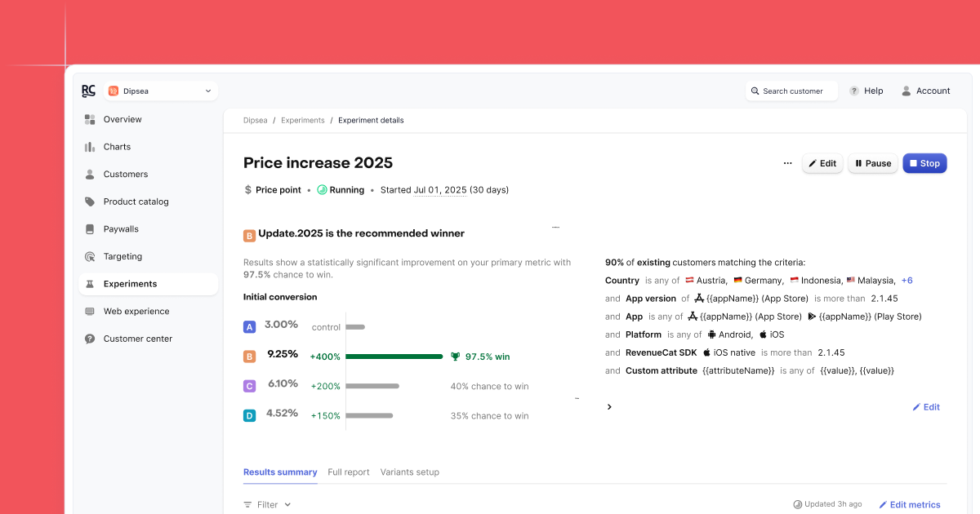Switch to the Variants setup tab
The width and height of the screenshot is (980, 514).
click(x=409, y=472)
